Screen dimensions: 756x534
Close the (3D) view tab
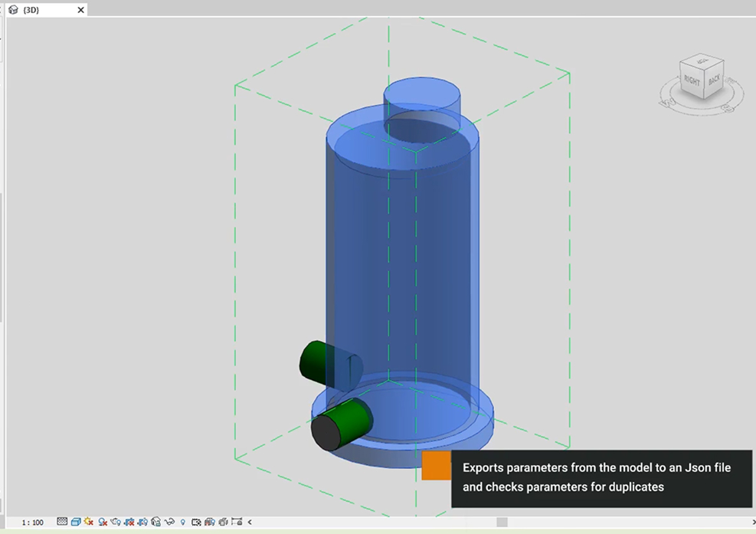[x=81, y=10]
